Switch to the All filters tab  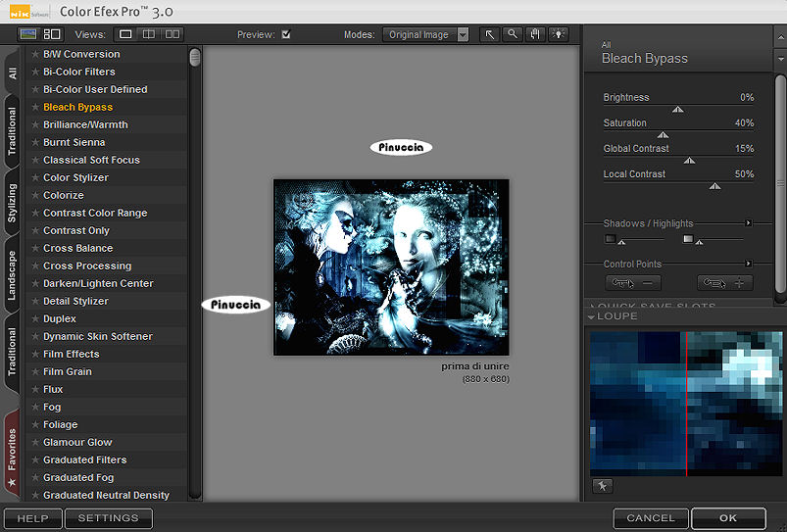point(13,73)
